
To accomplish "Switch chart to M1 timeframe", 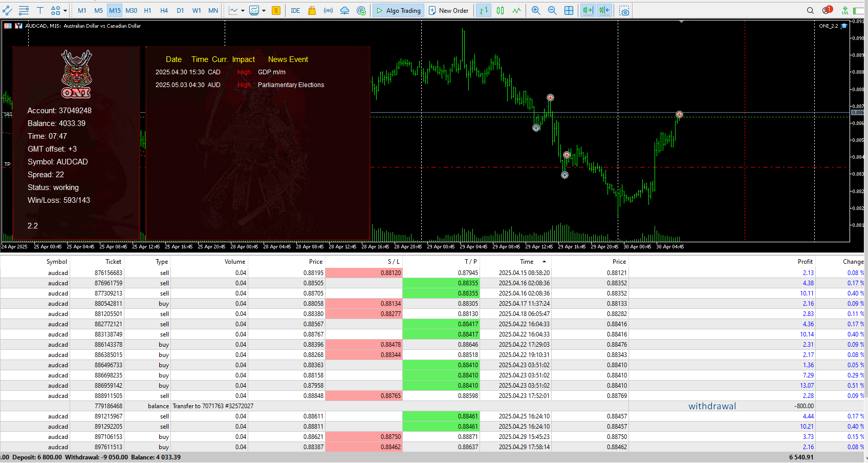I will point(82,10).
